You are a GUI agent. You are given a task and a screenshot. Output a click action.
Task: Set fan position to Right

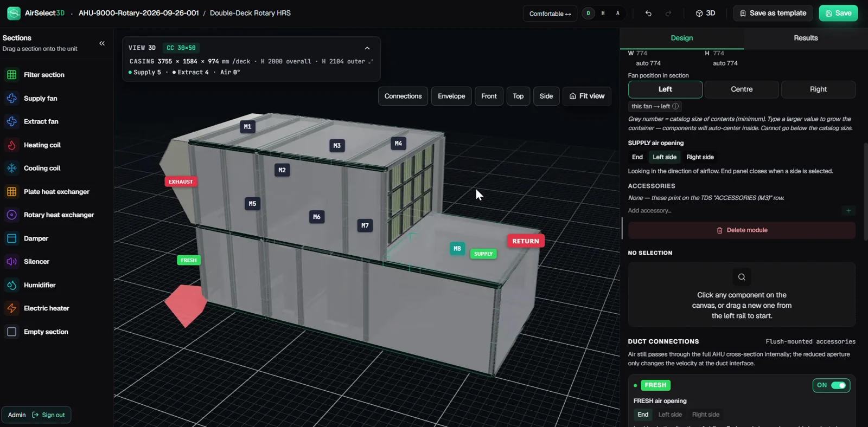pyautogui.click(x=818, y=89)
